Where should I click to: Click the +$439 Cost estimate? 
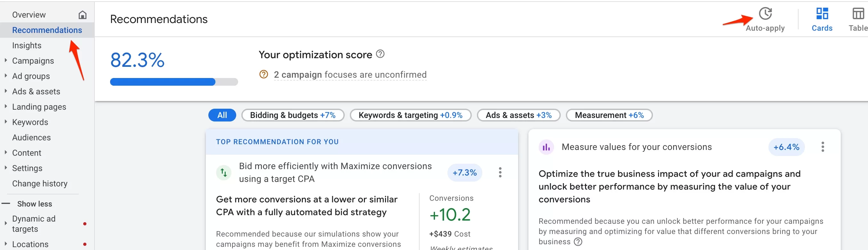[449, 234]
